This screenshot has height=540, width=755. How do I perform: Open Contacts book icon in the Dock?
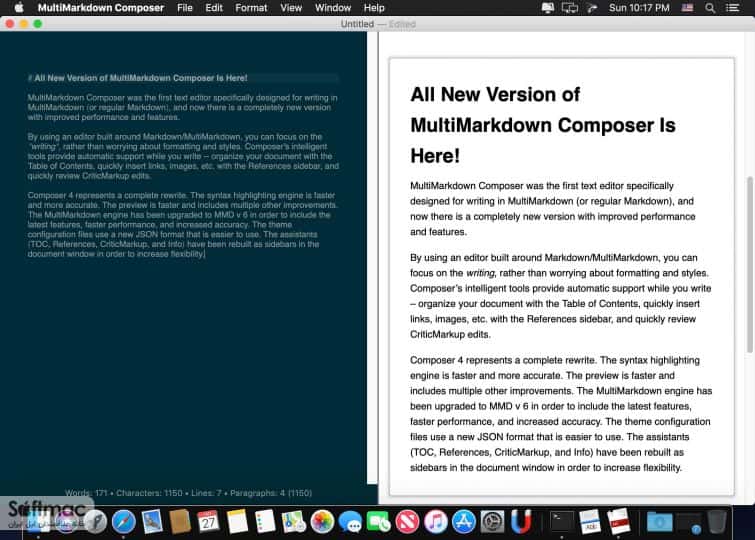tap(180, 522)
